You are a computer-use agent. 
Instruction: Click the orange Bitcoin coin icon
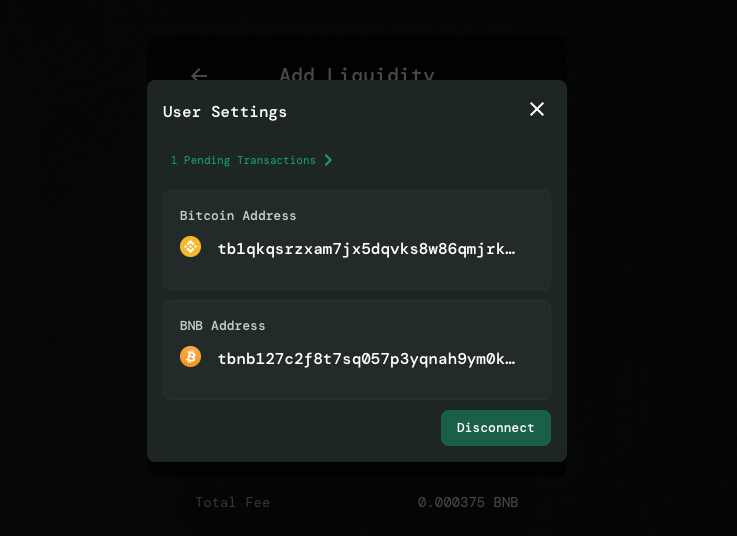pos(190,356)
